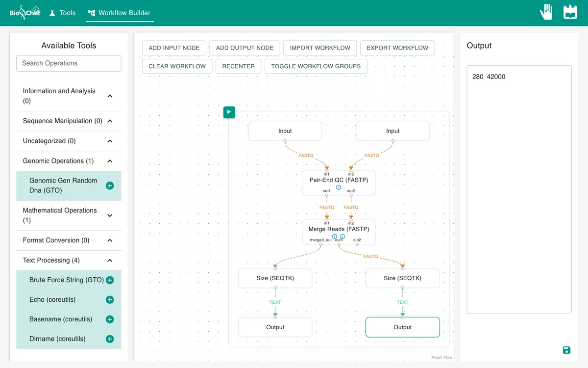Click the hand icon in header
The image size is (588, 368).
[546, 12]
